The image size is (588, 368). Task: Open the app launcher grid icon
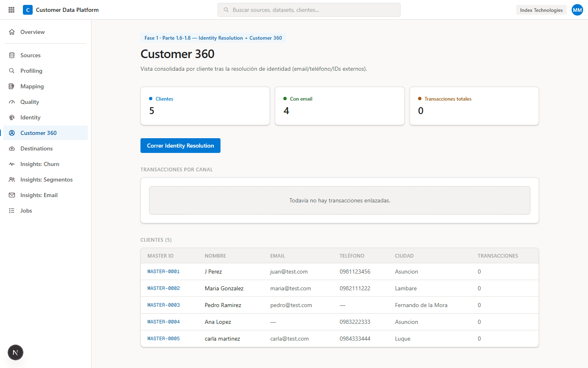click(11, 10)
